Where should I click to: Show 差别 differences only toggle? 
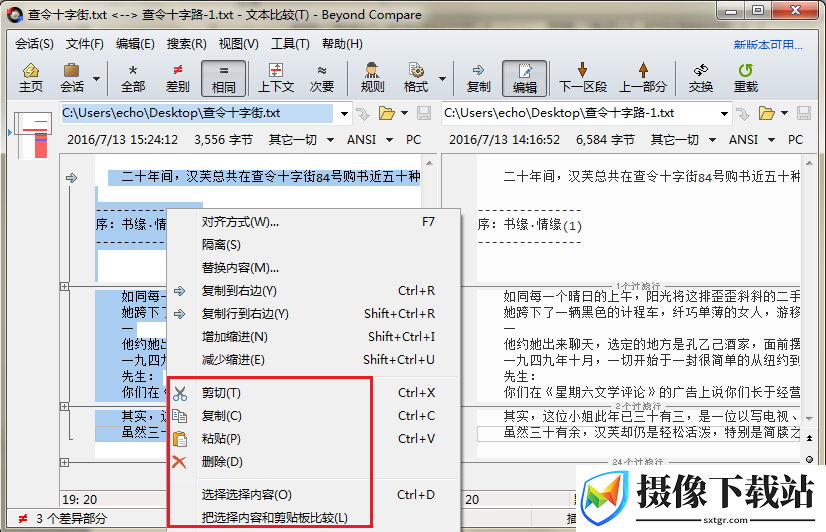pyautogui.click(x=178, y=78)
